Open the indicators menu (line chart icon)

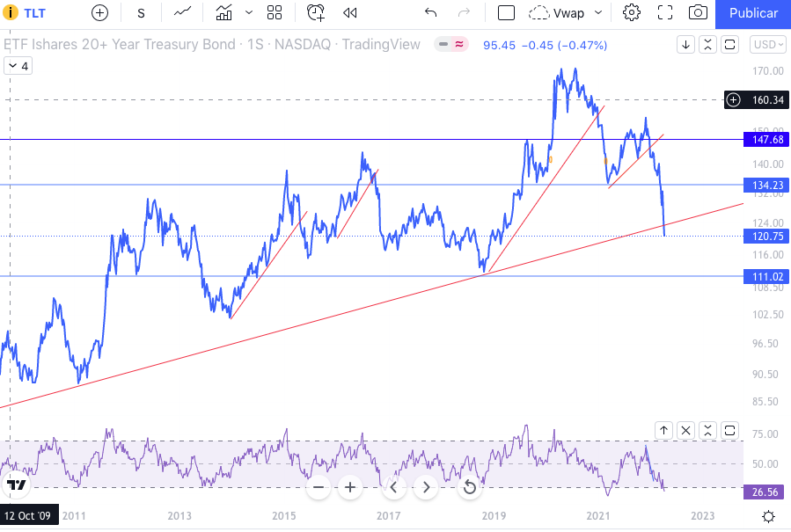tap(183, 13)
